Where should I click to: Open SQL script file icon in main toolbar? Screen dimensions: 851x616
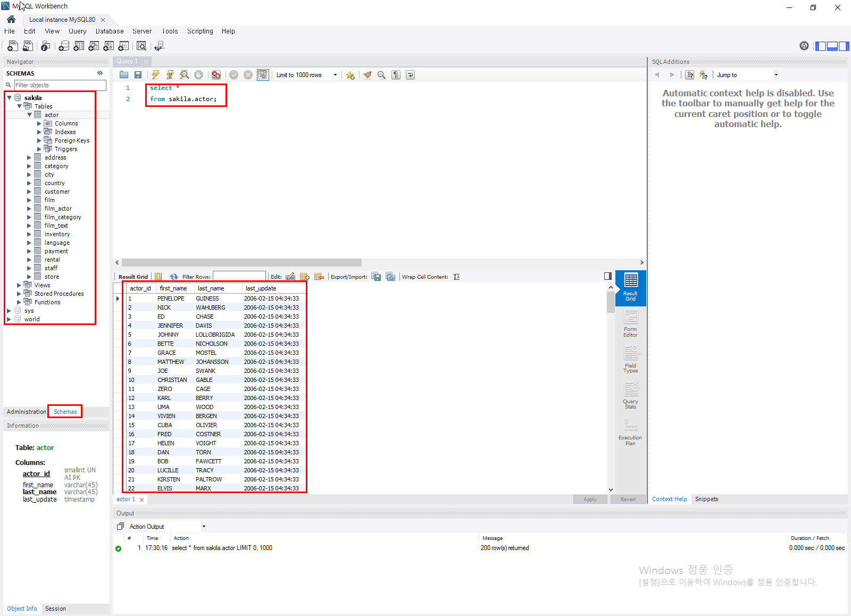[x=28, y=46]
